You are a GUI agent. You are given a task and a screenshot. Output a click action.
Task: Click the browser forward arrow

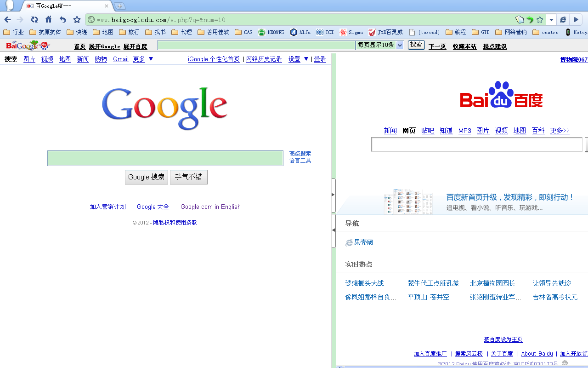click(x=20, y=20)
